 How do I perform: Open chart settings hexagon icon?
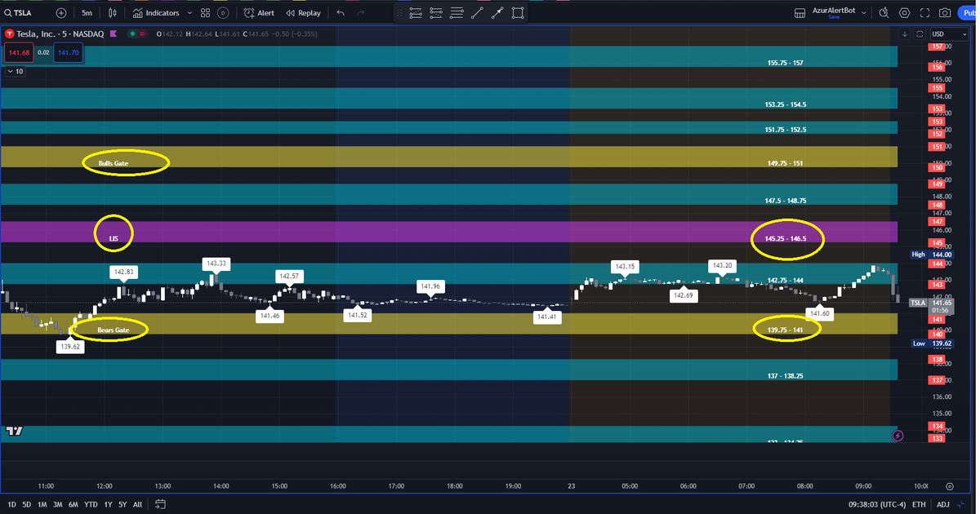tap(905, 13)
